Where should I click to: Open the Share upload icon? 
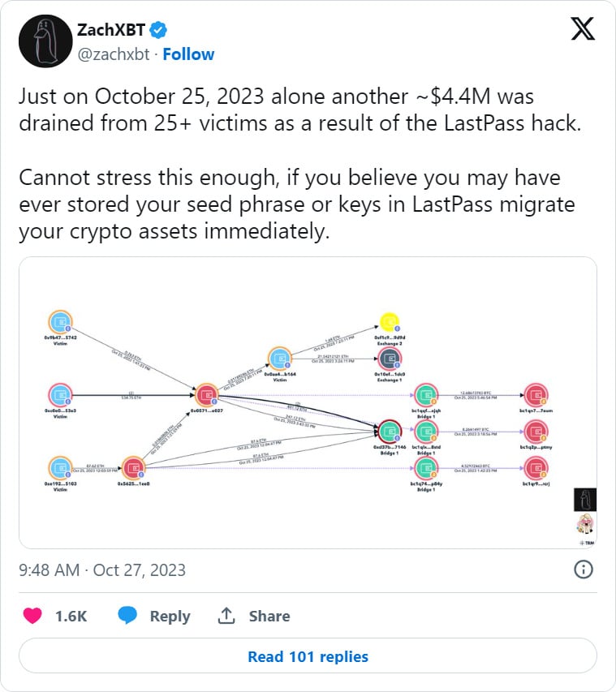(x=225, y=616)
